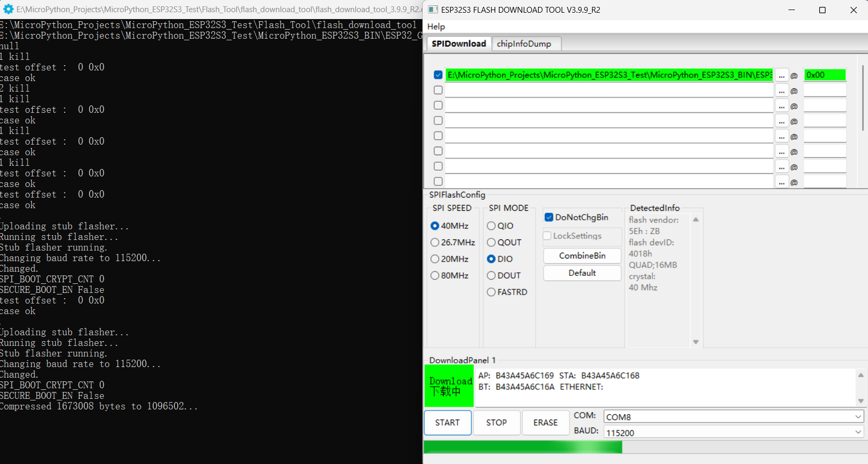Browse file for the seventh firmware row

click(782, 167)
